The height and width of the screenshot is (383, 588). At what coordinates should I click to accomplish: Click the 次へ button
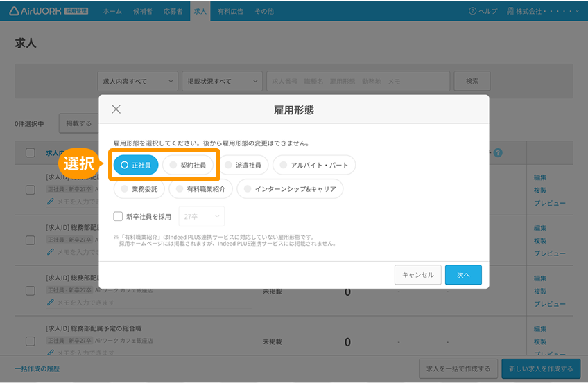coord(463,275)
